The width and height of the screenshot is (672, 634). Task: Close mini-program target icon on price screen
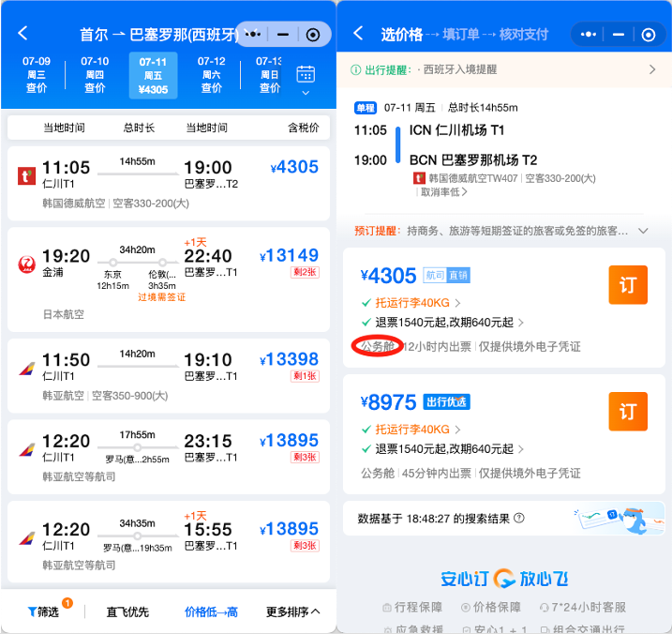(x=648, y=35)
